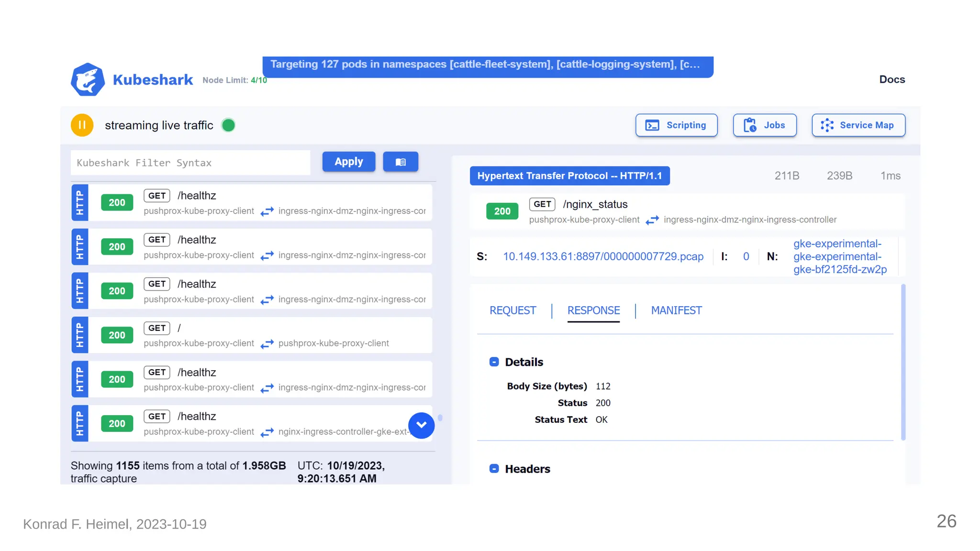Open filter syntax book icon button
This screenshot has width=980, height=551.
pos(401,162)
